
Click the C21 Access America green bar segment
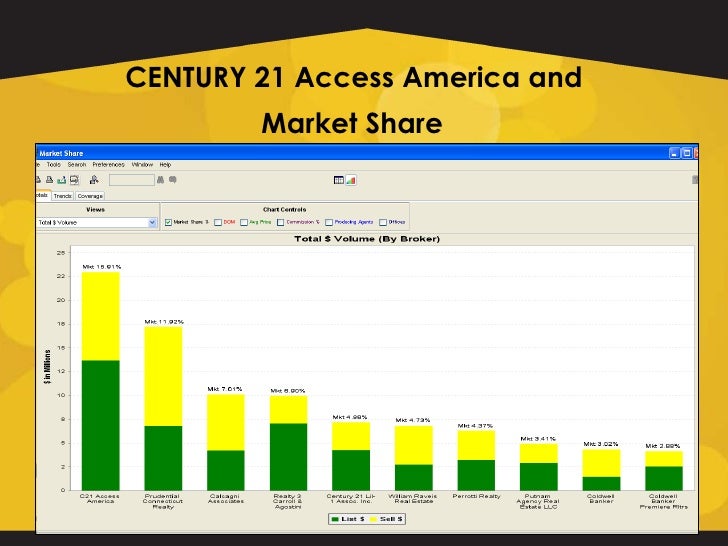[101, 425]
